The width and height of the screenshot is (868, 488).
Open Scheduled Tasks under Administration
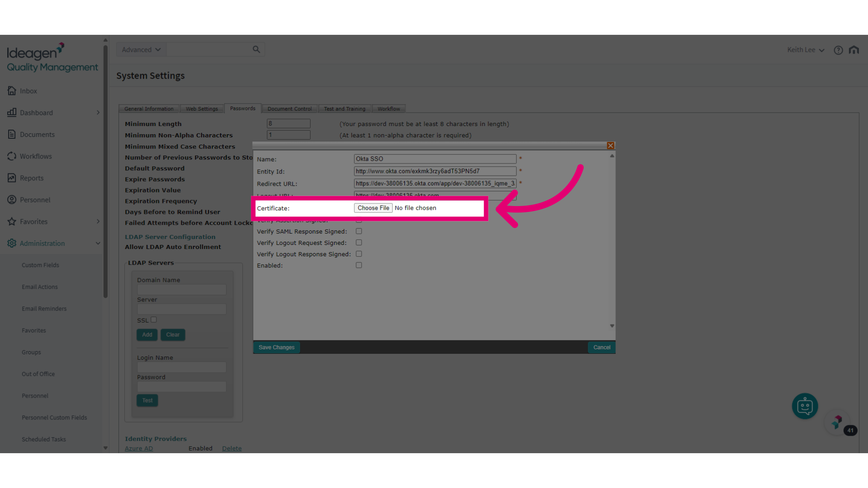pyautogui.click(x=43, y=439)
